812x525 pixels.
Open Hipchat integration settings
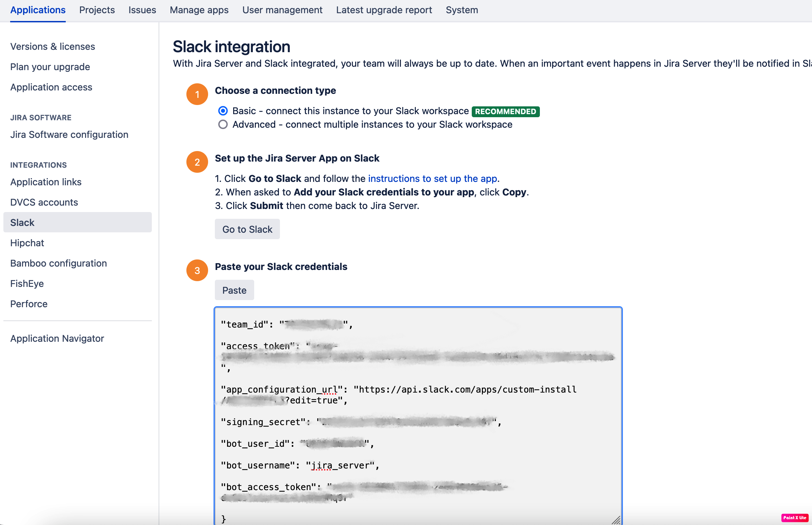tap(27, 243)
